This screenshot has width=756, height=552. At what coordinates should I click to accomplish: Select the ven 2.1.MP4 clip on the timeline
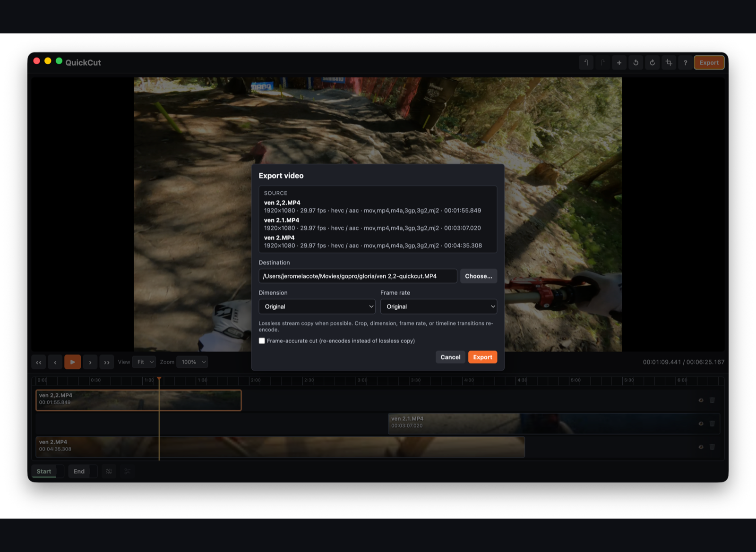coord(553,424)
